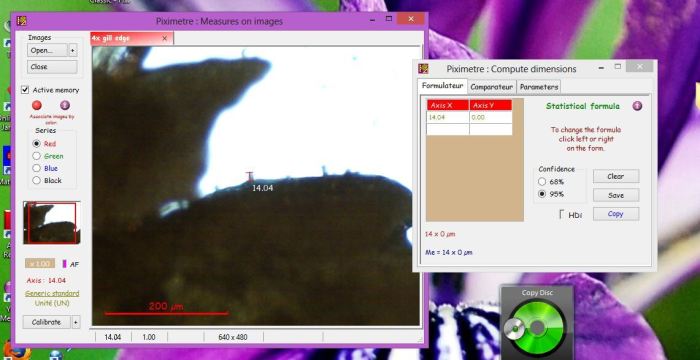Switch to the Parameters tab
Screen dimensions: 700x360
538,87
